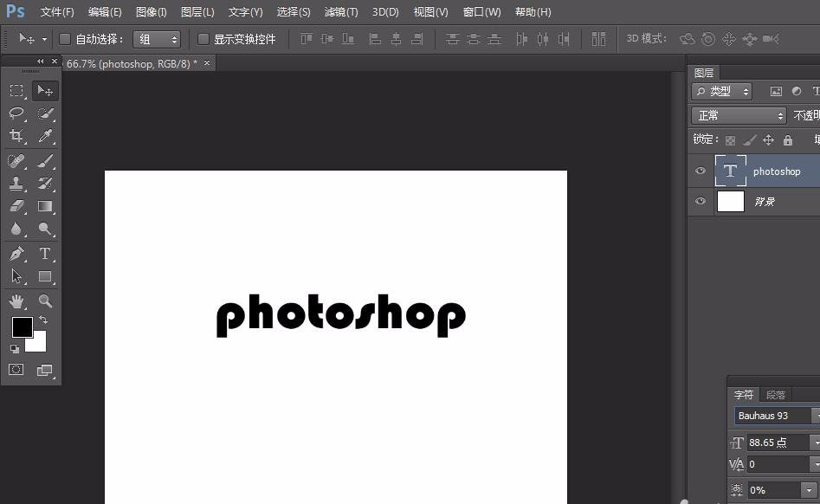Select the 图层 panel tab
The width and height of the screenshot is (820, 504).
click(704, 73)
